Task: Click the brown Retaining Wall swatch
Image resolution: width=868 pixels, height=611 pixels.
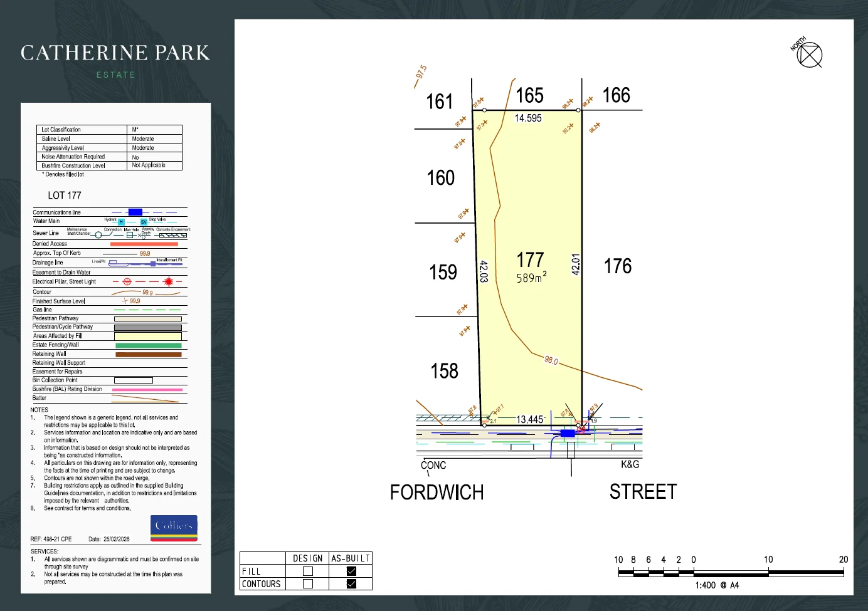Action: [x=148, y=355]
